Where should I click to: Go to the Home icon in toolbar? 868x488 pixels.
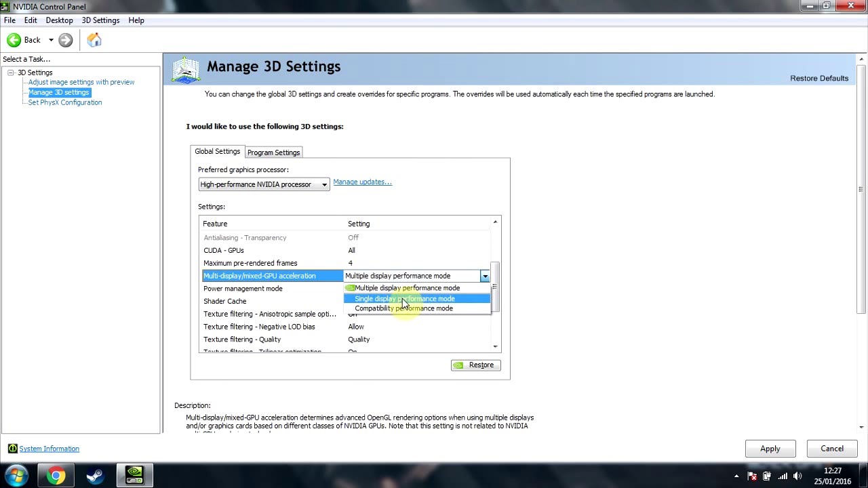tap(94, 40)
